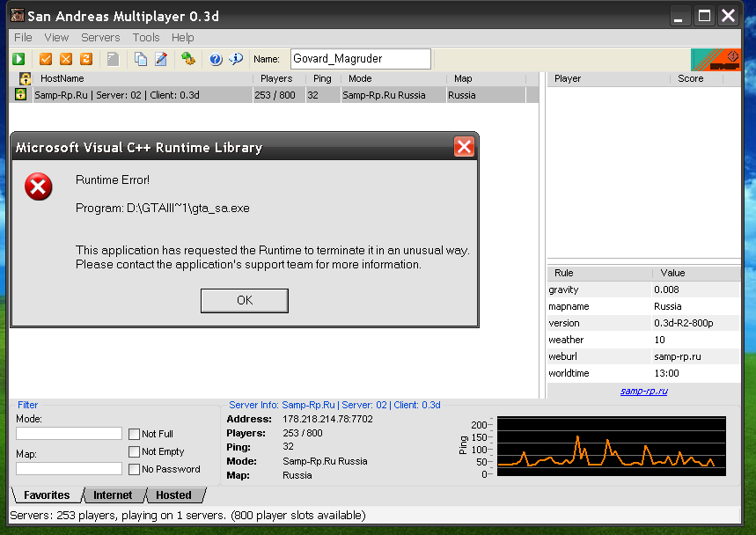Click the Map filter input field

(x=69, y=468)
